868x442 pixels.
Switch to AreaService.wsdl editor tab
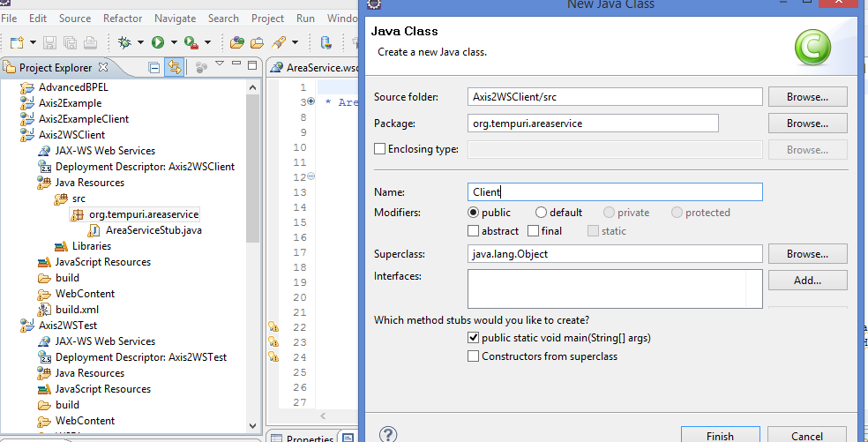(314, 68)
